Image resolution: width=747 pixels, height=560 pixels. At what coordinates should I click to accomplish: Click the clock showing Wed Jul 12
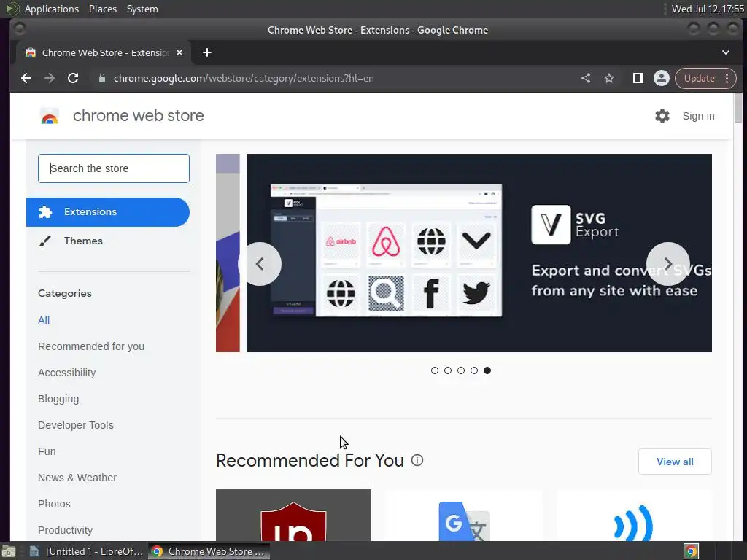[x=708, y=9]
